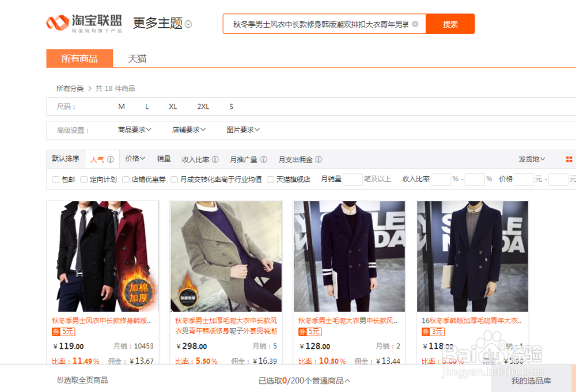Click price ¥298.00
This screenshot has height=392, width=576.
(192, 346)
